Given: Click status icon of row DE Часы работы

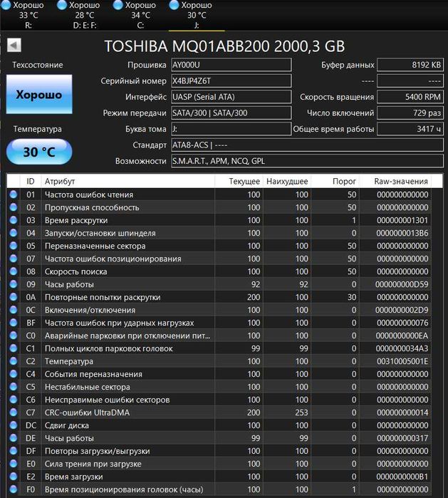Looking at the screenshot, I should [x=14, y=437].
